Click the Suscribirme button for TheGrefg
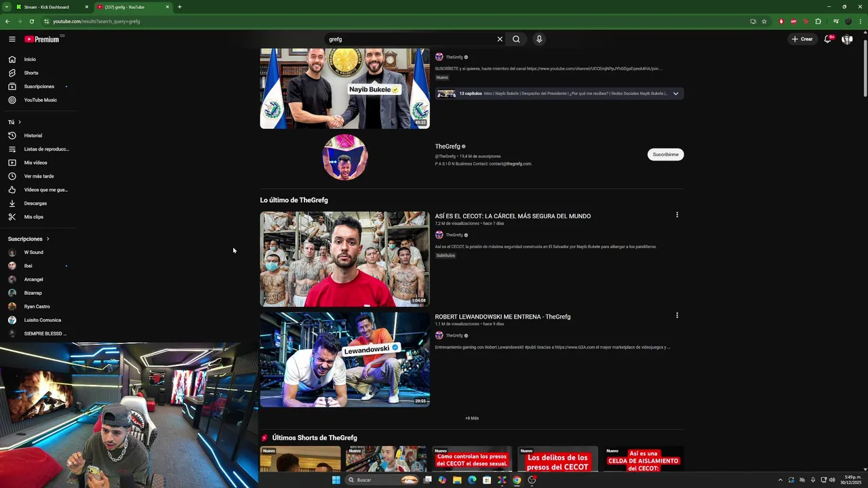This screenshot has width=868, height=488. (x=665, y=155)
